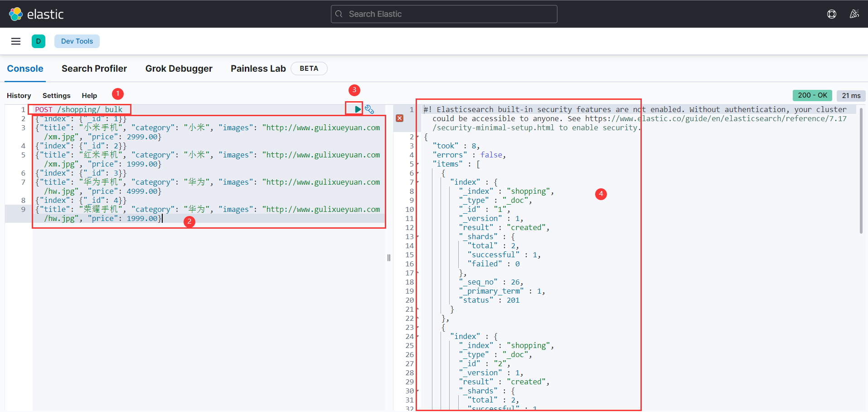Click the "status" : 201 output line

pyautogui.click(x=489, y=300)
